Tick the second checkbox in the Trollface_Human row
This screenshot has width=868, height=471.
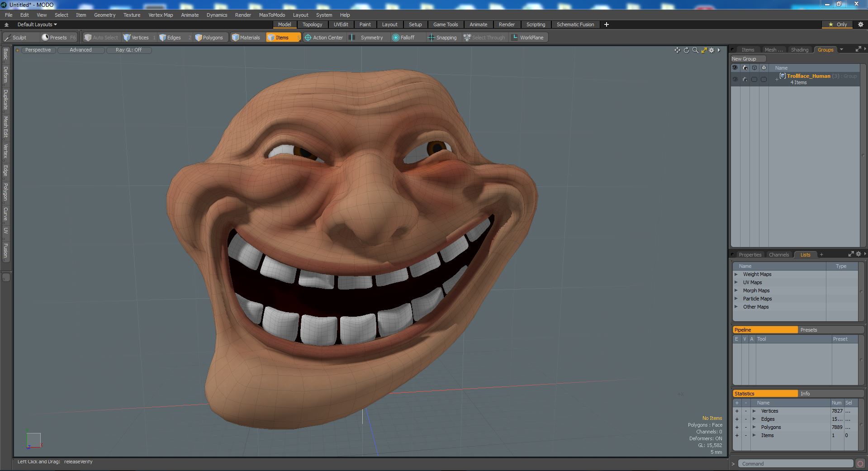[764, 79]
